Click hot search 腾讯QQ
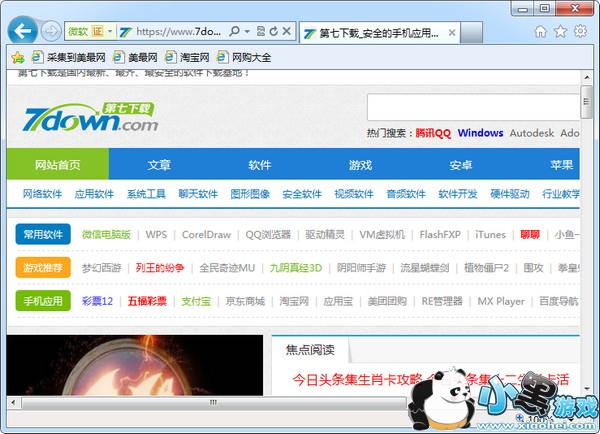The image size is (600, 434). pos(433,133)
